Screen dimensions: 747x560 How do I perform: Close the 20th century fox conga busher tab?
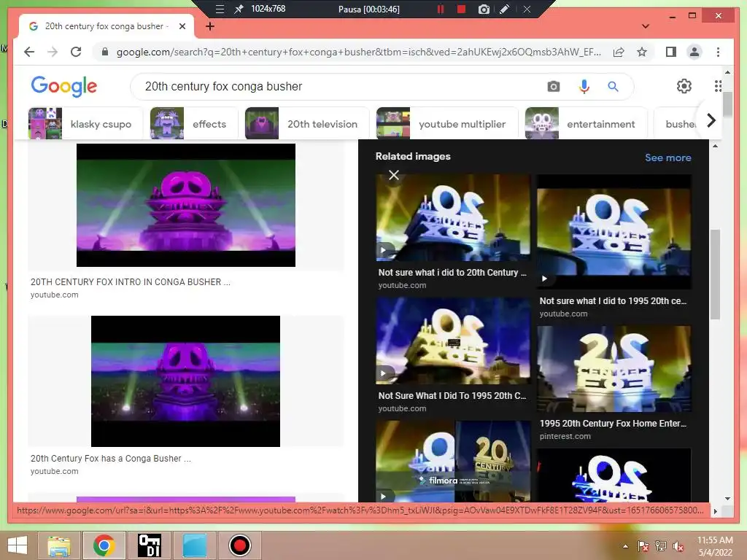[x=182, y=26]
